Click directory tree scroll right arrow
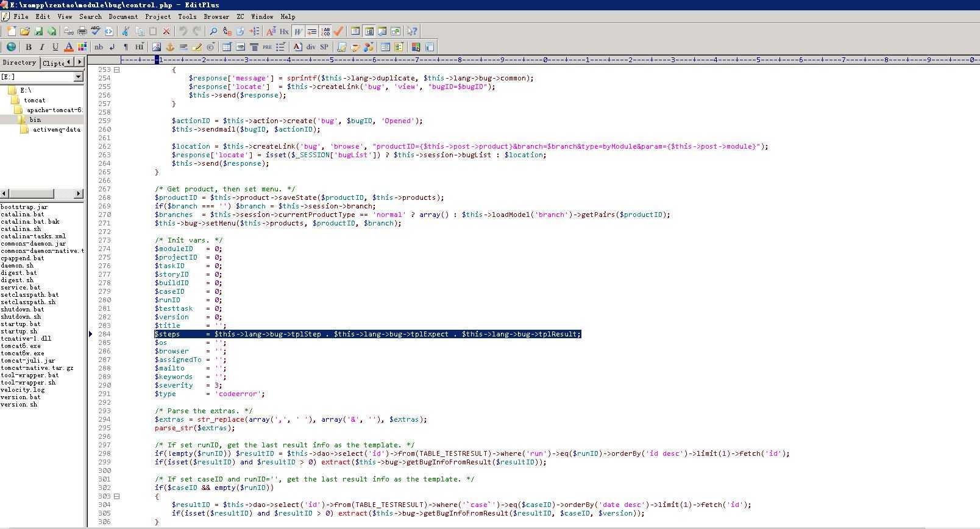The width and height of the screenshot is (980, 529). (x=79, y=193)
